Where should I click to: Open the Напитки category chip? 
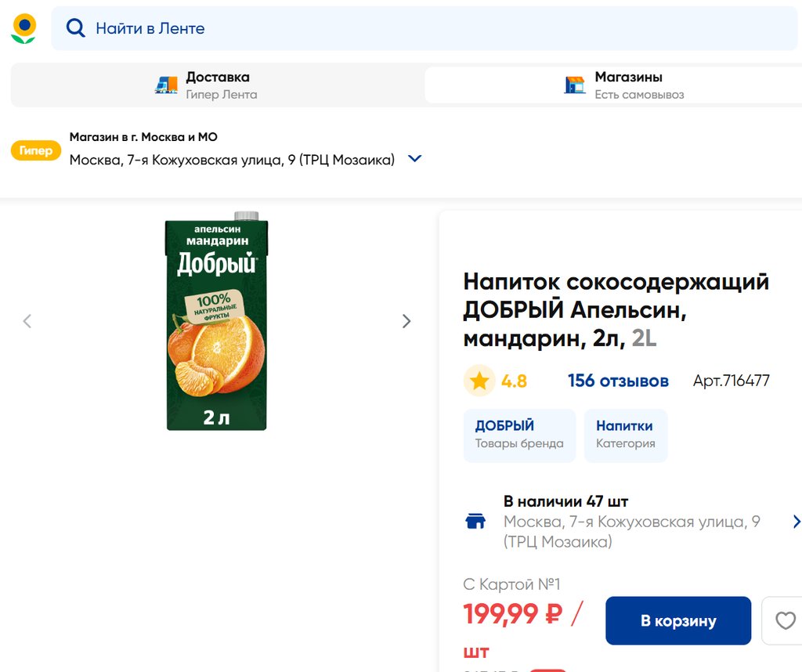tap(625, 435)
